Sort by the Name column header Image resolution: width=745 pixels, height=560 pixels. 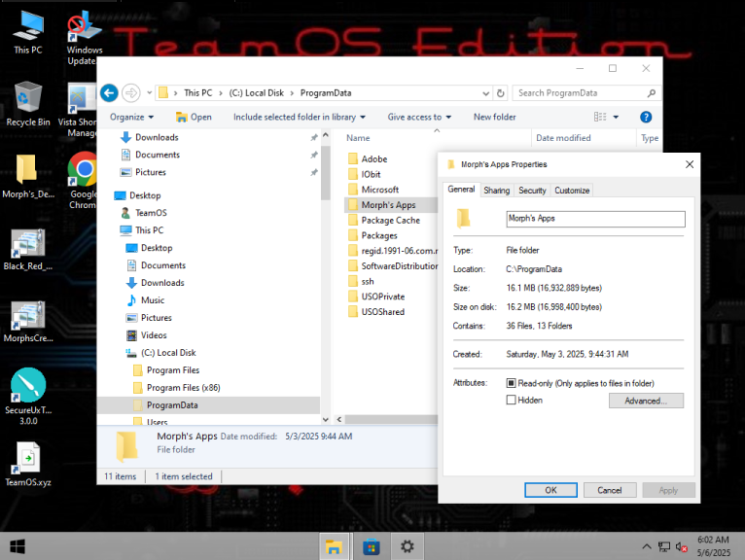pyautogui.click(x=358, y=138)
